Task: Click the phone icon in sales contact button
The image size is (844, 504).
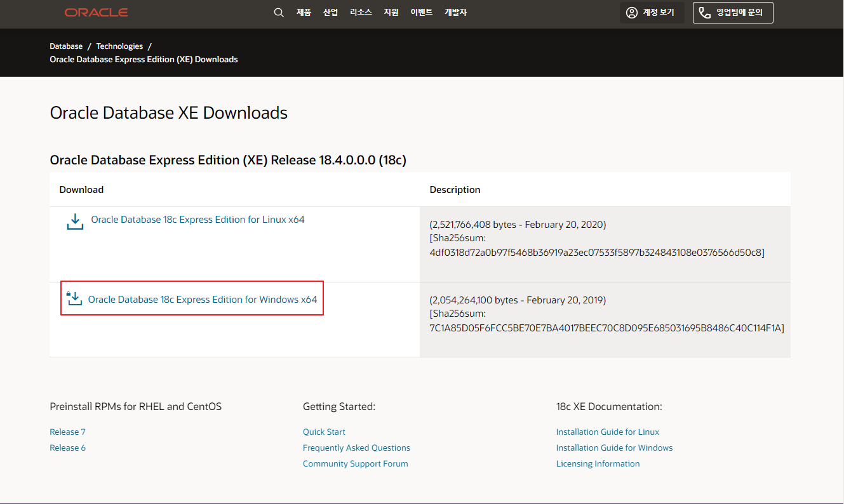Action: click(x=704, y=13)
